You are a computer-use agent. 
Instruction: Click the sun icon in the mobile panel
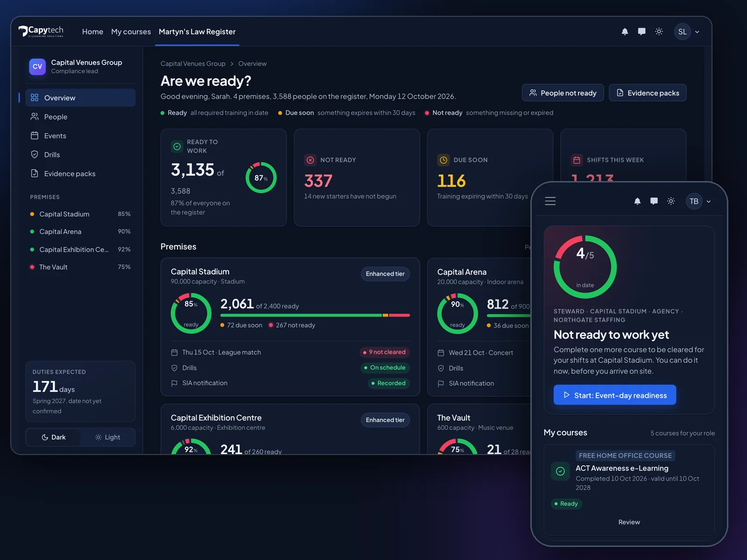coord(671,201)
